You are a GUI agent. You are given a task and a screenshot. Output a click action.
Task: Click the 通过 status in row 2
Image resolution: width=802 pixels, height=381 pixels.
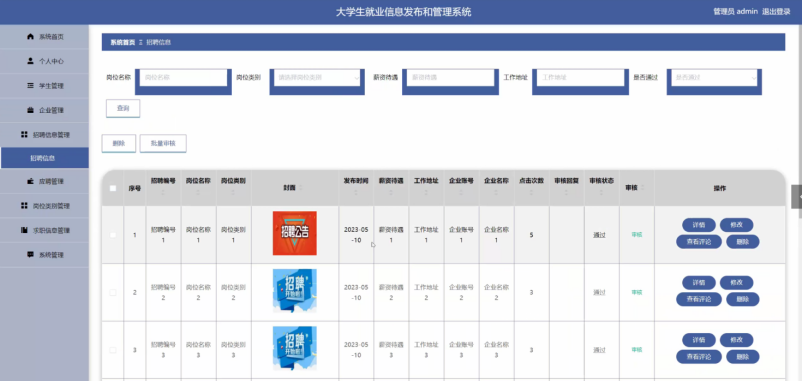coord(599,293)
